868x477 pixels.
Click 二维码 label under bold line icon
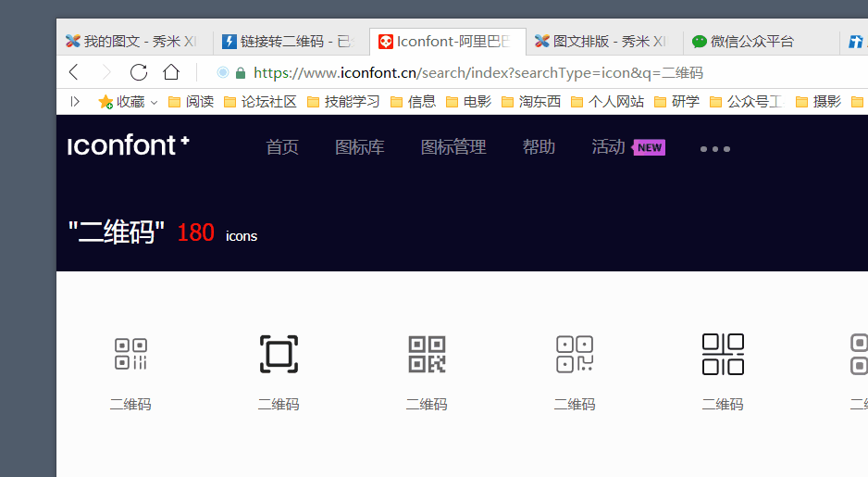coord(723,405)
